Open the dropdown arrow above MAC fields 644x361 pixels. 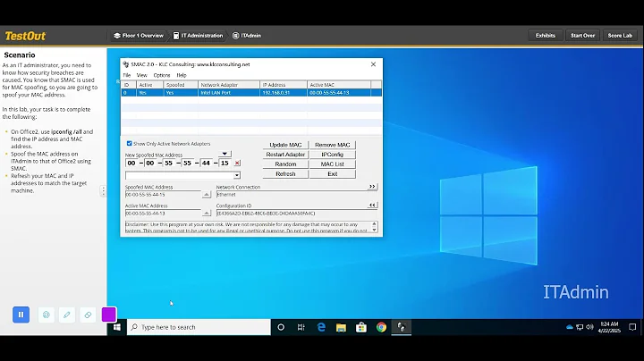tap(225, 154)
